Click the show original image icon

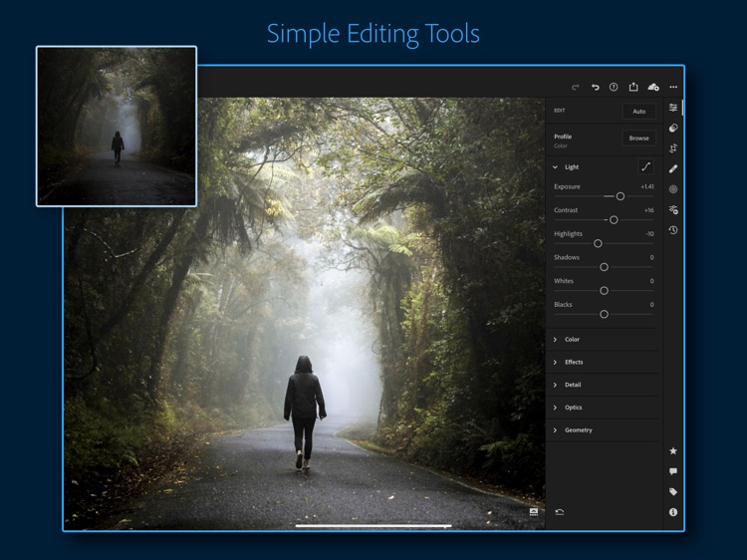click(x=534, y=512)
